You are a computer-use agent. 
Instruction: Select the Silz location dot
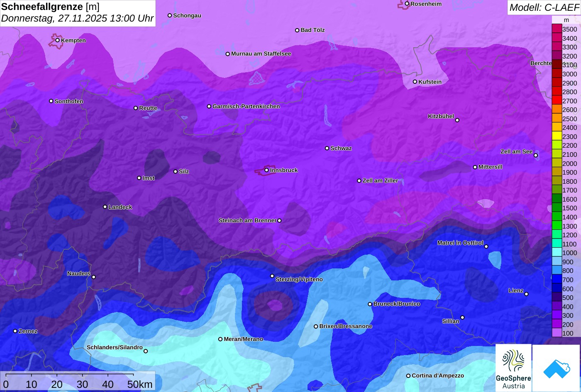pos(176,171)
